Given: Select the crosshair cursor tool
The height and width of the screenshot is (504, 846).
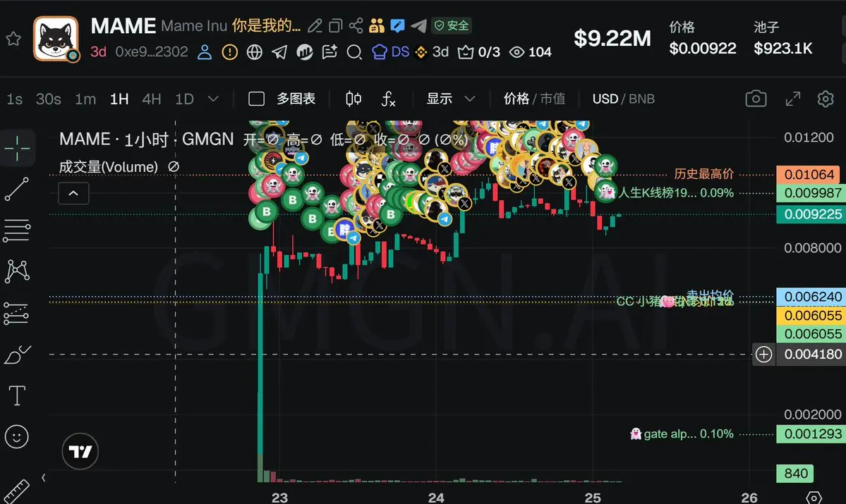Looking at the screenshot, I should [x=17, y=148].
